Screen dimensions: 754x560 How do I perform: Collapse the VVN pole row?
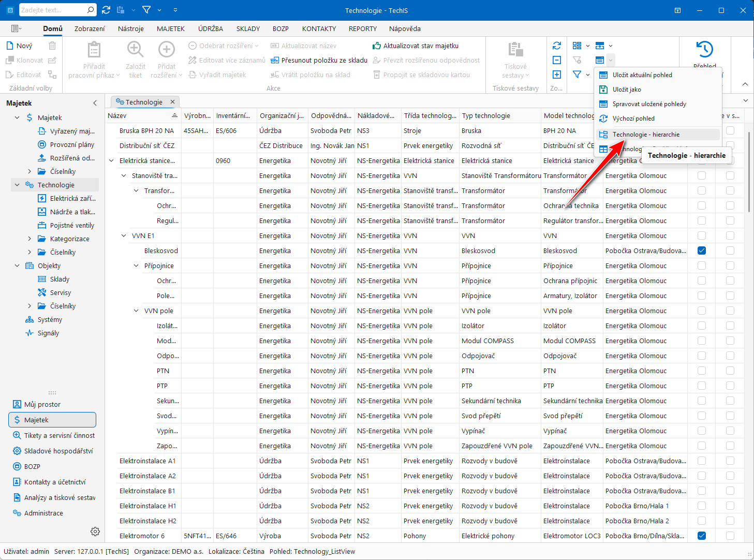(x=136, y=311)
